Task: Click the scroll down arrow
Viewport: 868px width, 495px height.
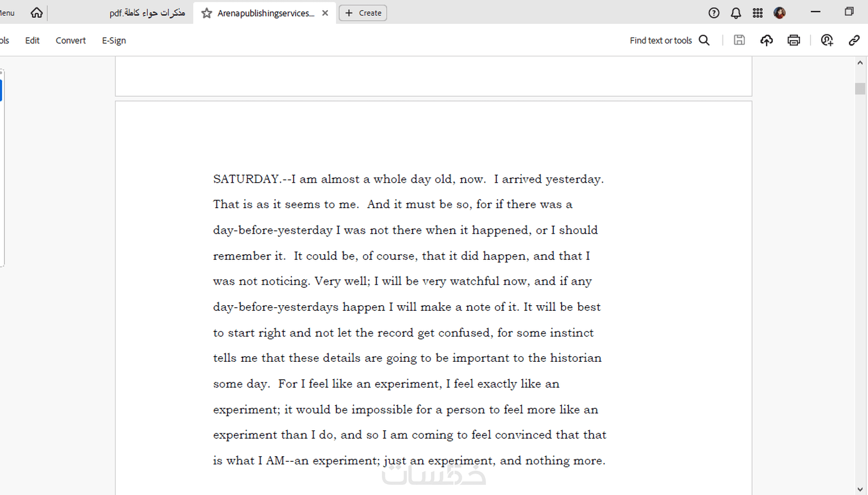Action: click(860, 489)
